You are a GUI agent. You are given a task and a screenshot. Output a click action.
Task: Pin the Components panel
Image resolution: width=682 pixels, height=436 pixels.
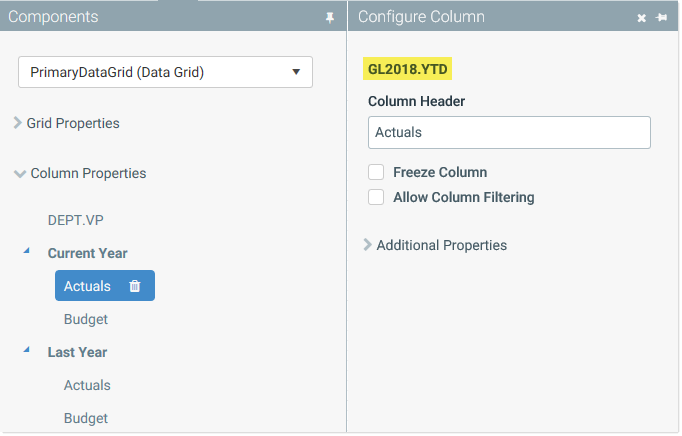pyautogui.click(x=330, y=17)
